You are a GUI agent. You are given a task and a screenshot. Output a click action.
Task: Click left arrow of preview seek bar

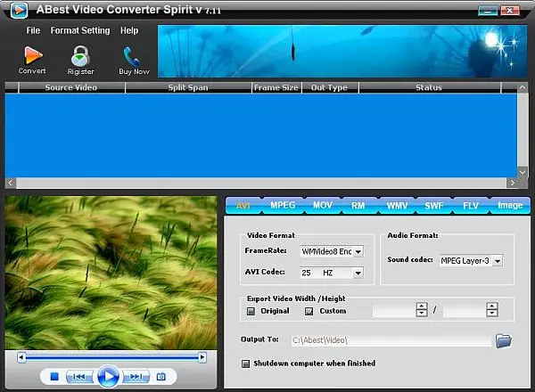(x=21, y=357)
